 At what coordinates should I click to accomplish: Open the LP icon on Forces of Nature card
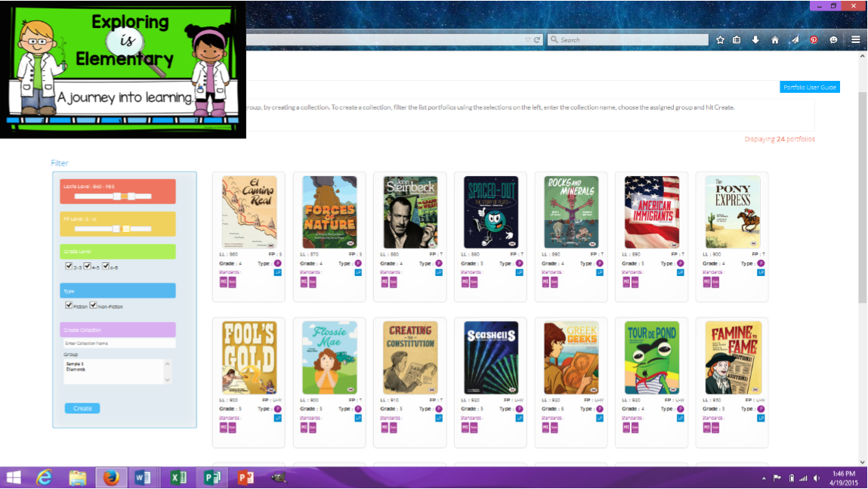358,273
